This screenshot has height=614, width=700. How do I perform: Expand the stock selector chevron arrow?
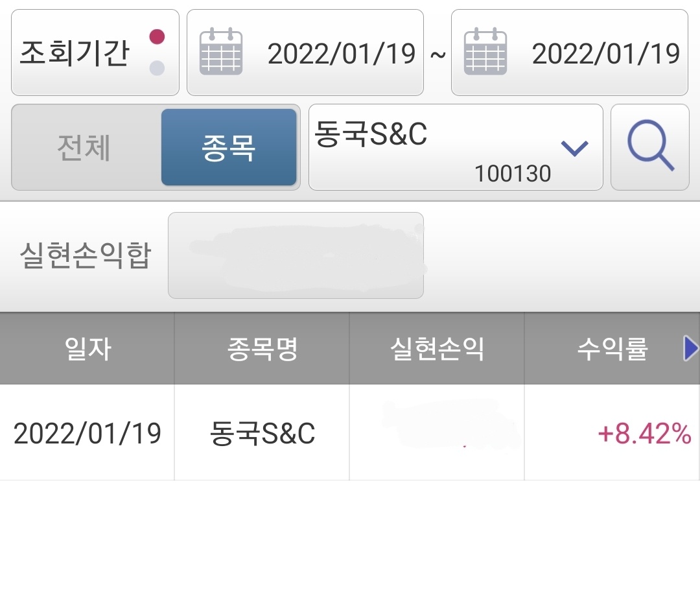[574, 148]
